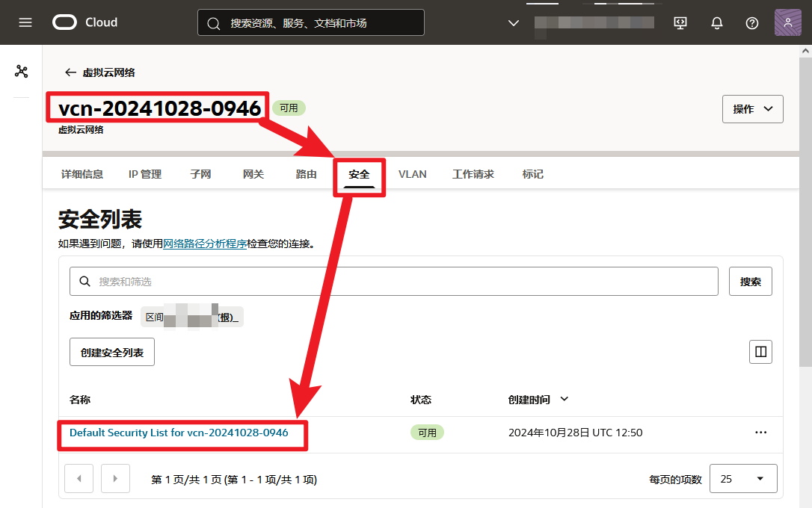Click the networking sidebar icon
This screenshot has width=812, height=508.
pos(21,72)
